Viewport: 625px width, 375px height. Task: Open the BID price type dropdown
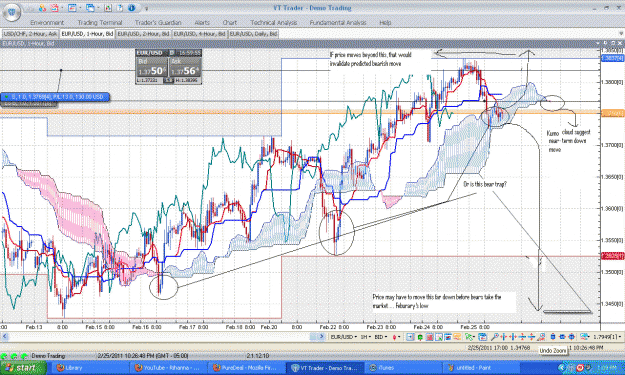click(x=380, y=337)
